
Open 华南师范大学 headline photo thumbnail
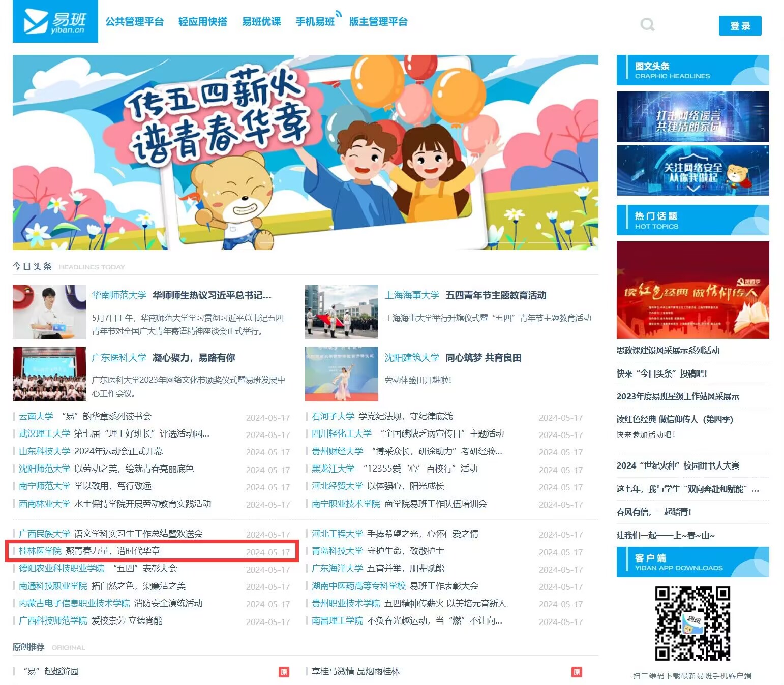point(49,312)
